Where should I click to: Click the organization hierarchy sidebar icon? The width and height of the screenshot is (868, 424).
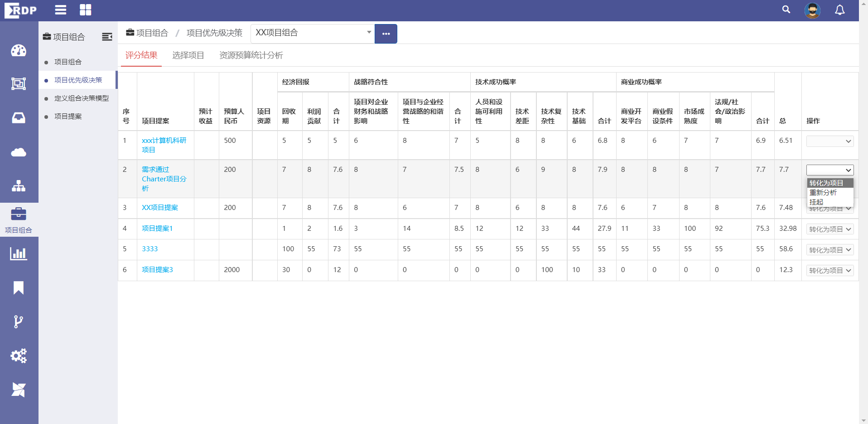coord(19,186)
